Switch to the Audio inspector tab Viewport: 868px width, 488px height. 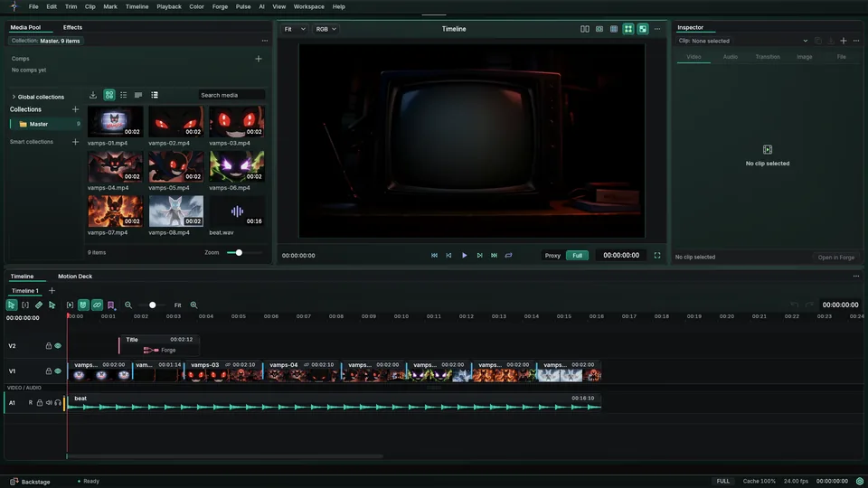coord(731,57)
